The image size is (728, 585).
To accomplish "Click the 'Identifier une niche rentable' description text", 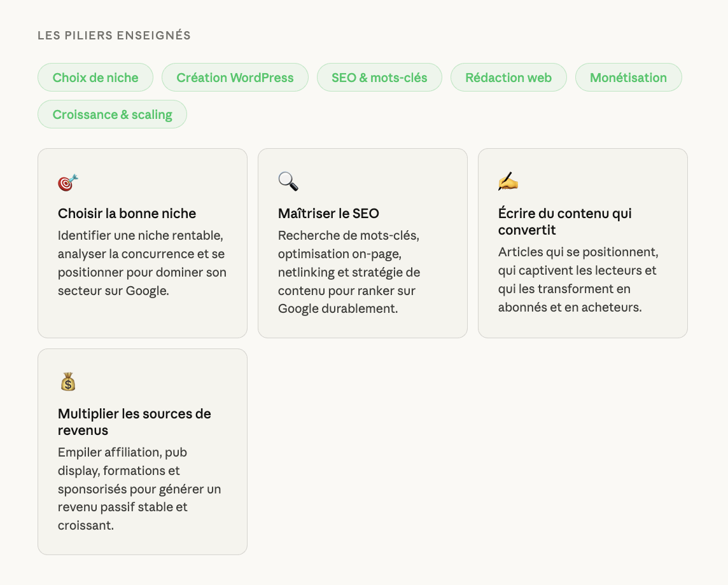I will pos(142,263).
